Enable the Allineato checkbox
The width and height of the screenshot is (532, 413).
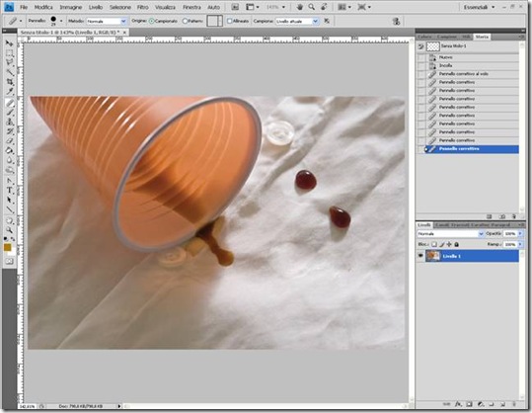point(229,21)
